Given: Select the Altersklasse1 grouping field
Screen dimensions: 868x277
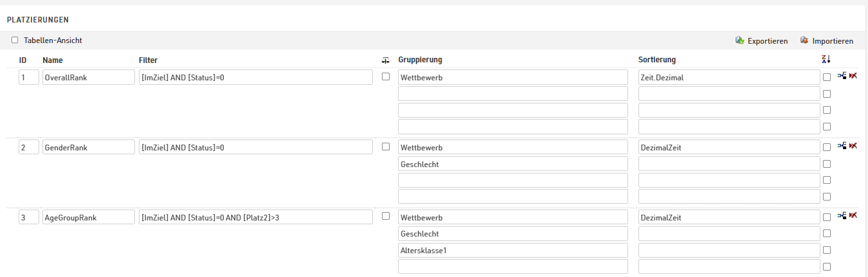Looking at the screenshot, I should click(512, 250).
